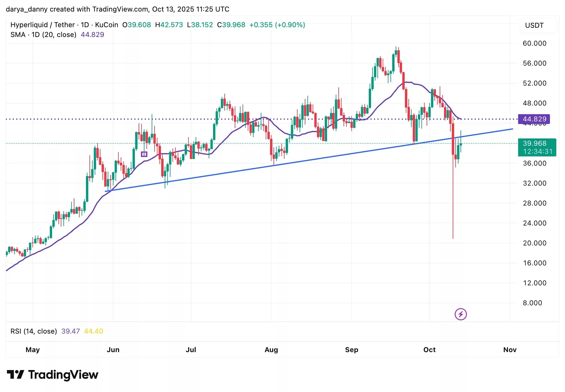565x392 pixels.
Task: Click the 60.000 price axis label
Action: click(534, 43)
